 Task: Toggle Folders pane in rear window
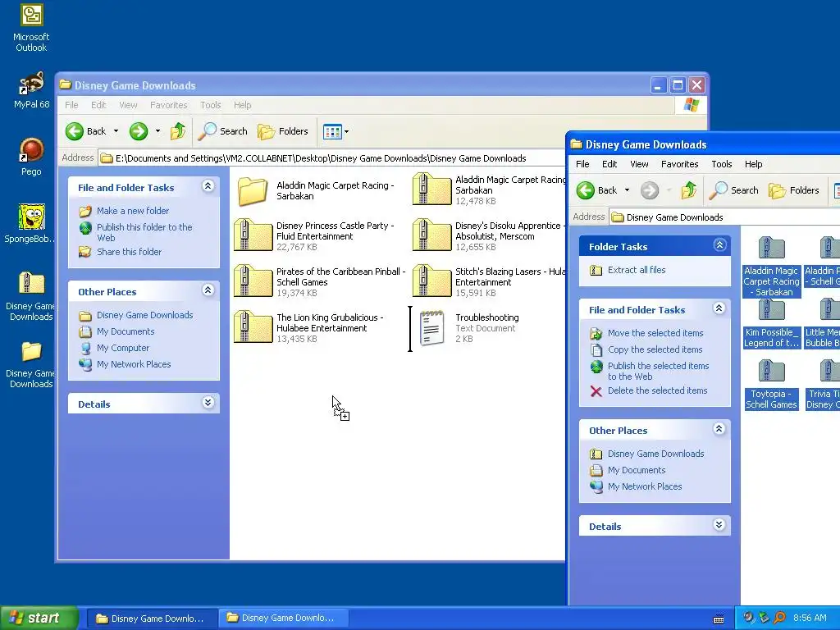(x=283, y=131)
